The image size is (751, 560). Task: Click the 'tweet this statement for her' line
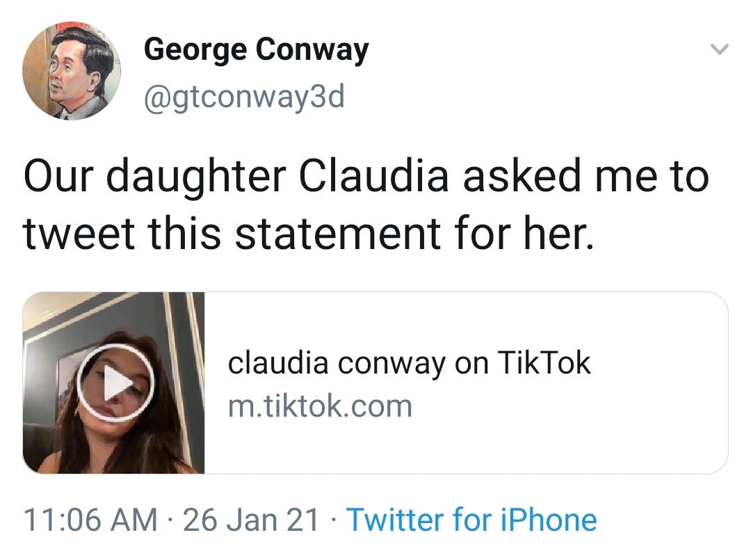click(309, 233)
